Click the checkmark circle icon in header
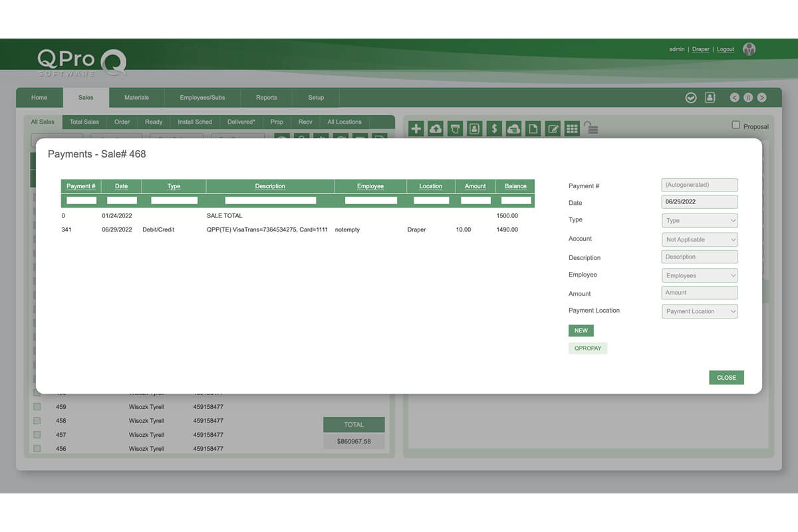The image size is (798, 532). coord(691,98)
